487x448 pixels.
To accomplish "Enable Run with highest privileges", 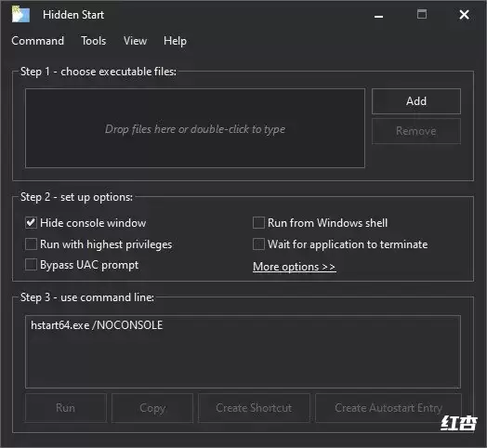I will (31, 244).
